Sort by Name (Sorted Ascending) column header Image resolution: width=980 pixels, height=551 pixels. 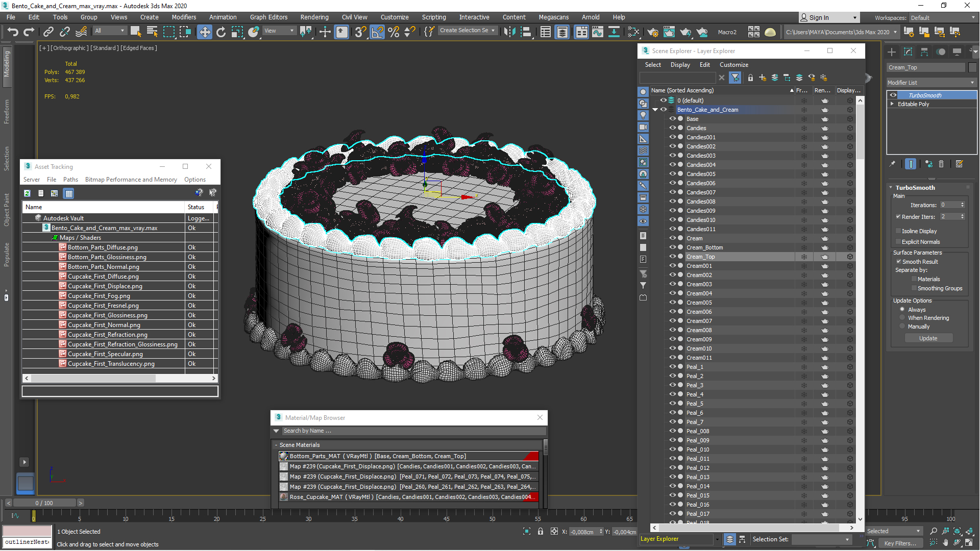pos(722,90)
